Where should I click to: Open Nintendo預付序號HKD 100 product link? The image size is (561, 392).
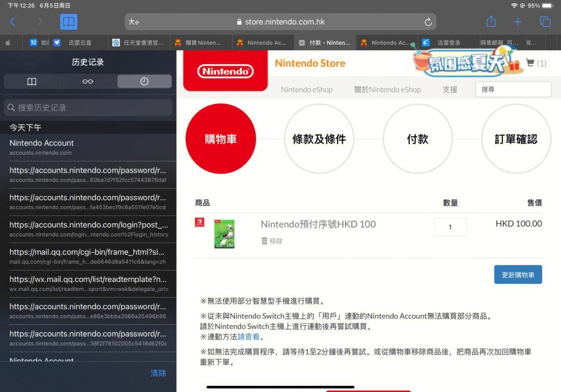point(318,224)
